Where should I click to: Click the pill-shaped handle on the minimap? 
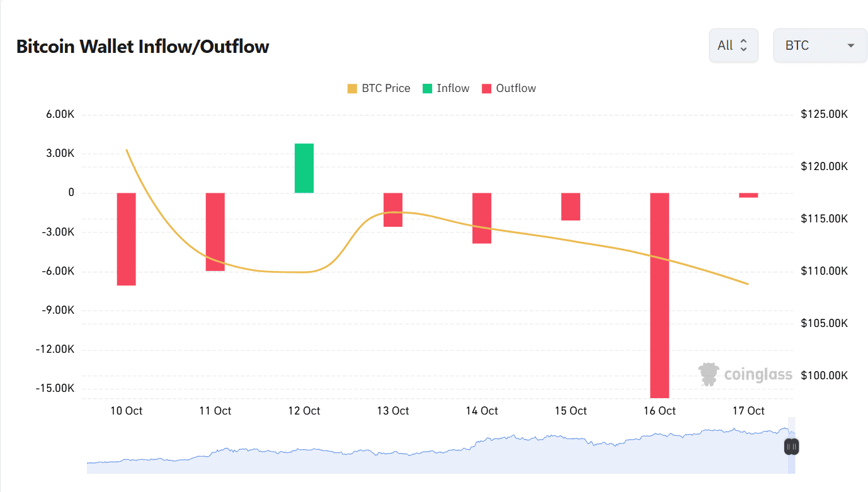point(791,447)
